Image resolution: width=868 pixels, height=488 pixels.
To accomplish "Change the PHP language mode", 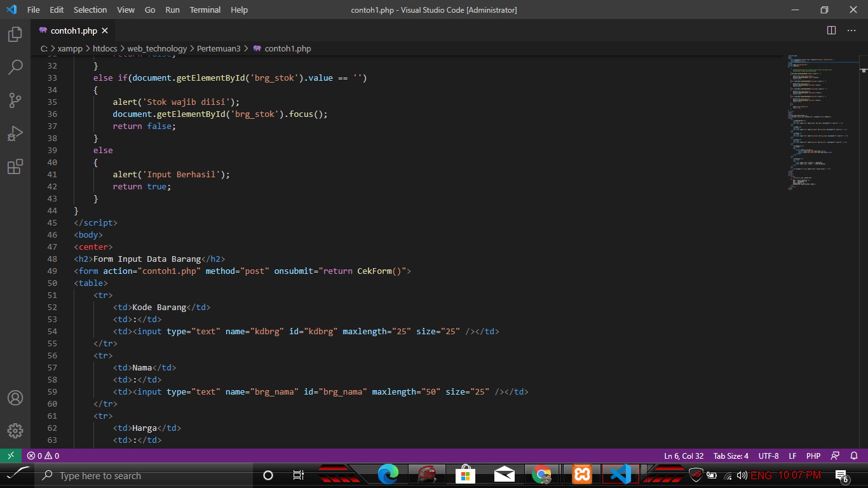I will click(813, 456).
